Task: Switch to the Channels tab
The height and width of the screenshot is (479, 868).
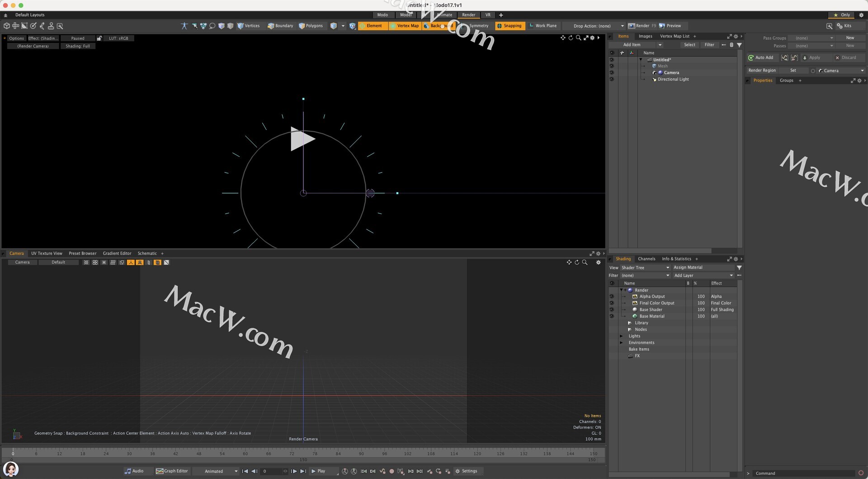Action: (646, 259)
